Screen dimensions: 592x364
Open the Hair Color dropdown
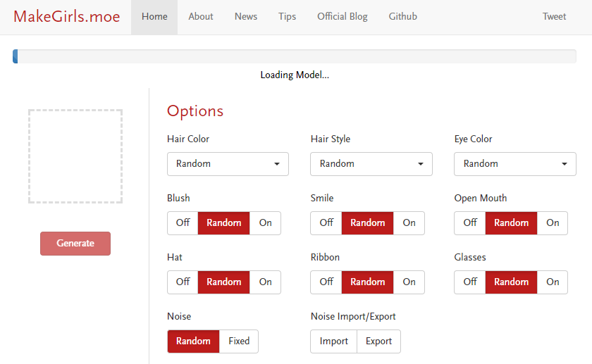pyautogui.click(x=228, y=164)
